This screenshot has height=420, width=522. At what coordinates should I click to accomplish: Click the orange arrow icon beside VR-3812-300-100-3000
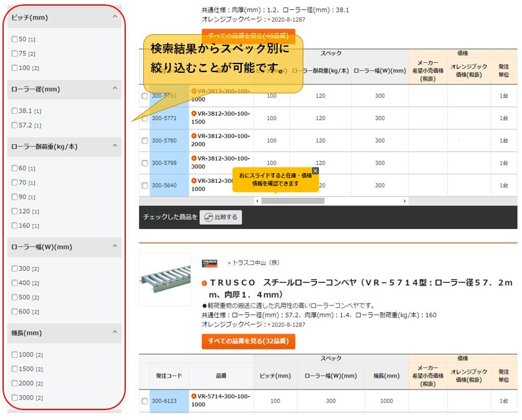point(194,158)
